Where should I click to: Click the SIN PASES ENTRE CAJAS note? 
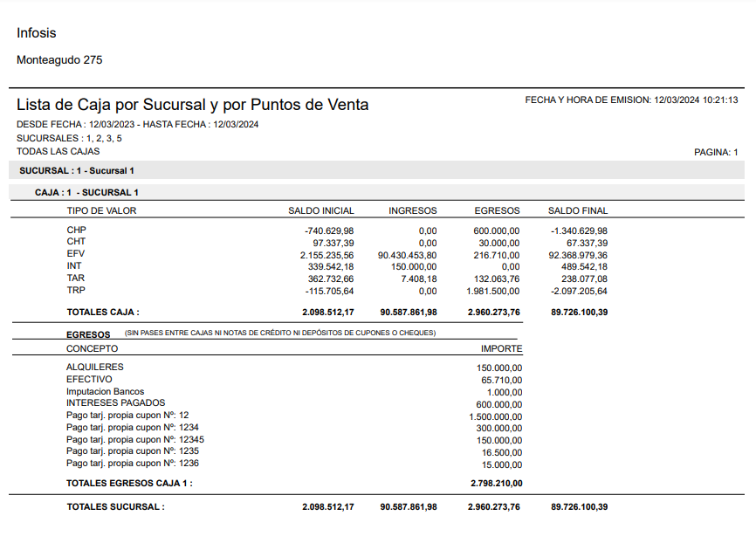tap(280, 333)
